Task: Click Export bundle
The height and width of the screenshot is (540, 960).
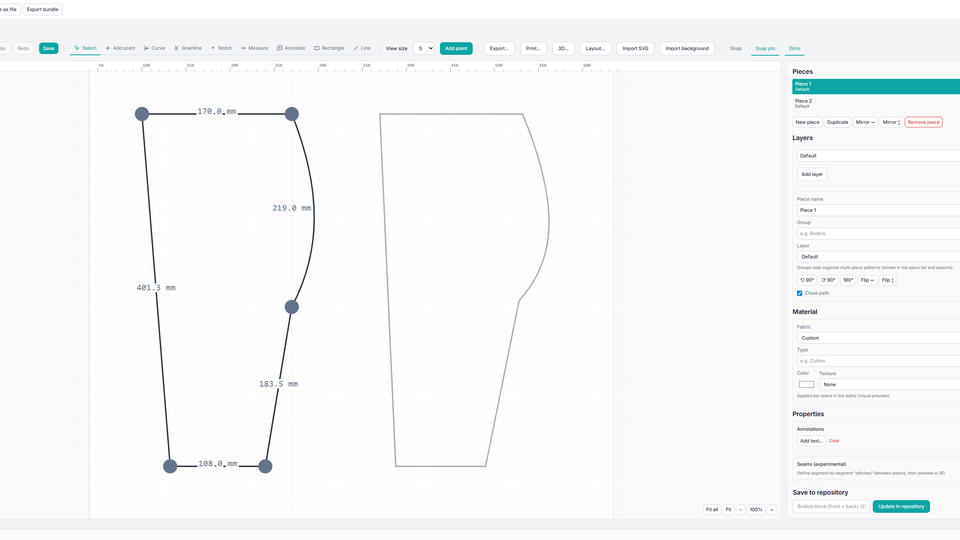Action: 43,9
